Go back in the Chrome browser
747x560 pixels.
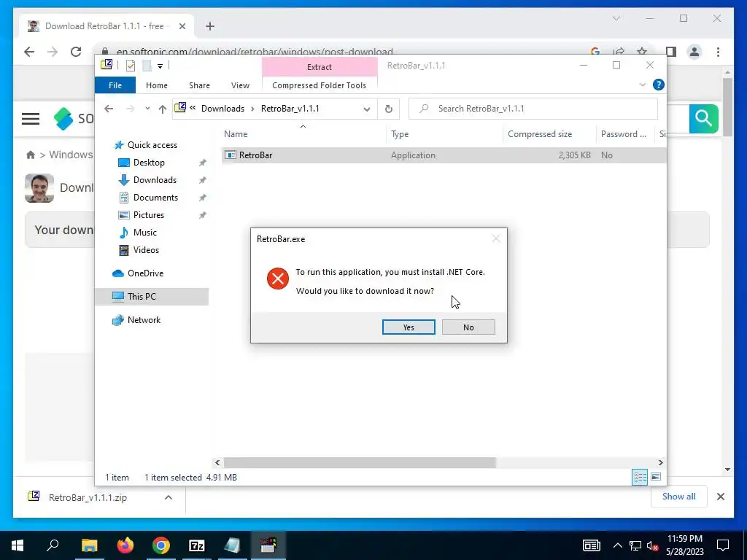click(x=29, y=52)
